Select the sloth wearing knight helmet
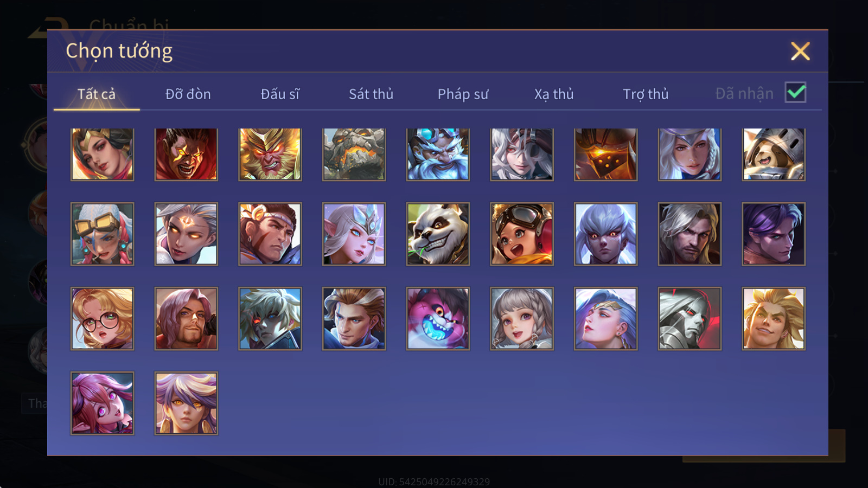868x488 pixels. pyautogui.click(x=774, y=155)
